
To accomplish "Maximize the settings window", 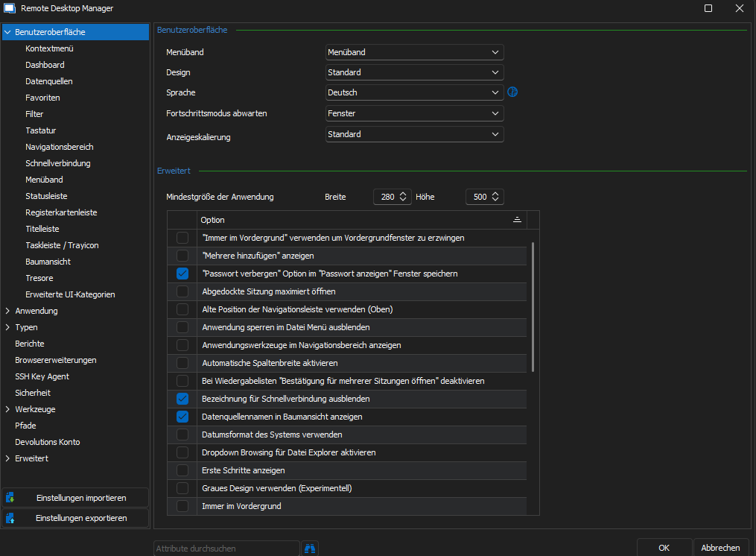I will pos(708,8).
